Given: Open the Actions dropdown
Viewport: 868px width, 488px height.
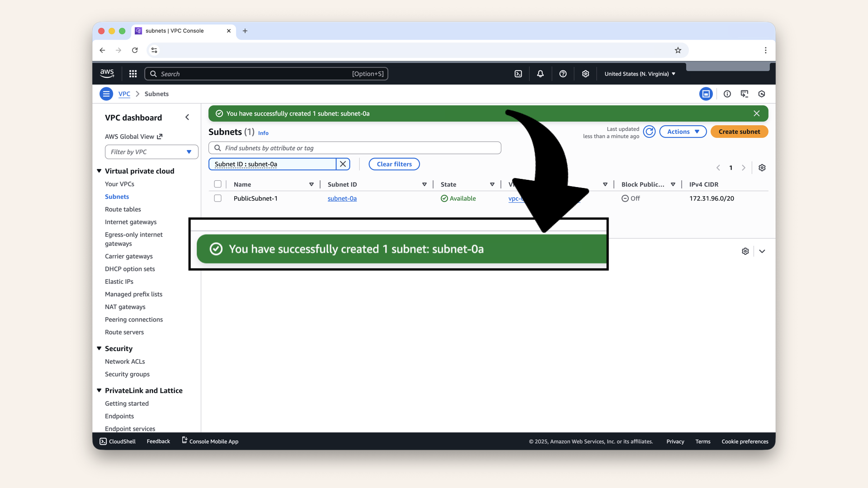Looking at the screenshot, I should 682,131.
